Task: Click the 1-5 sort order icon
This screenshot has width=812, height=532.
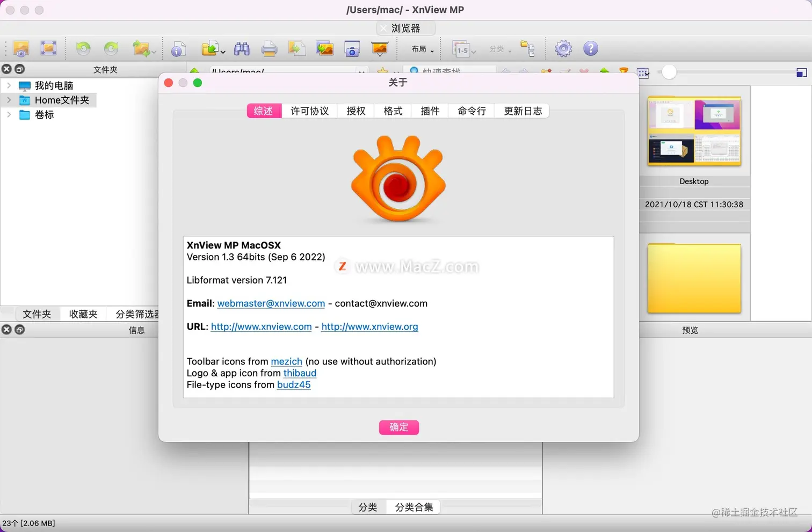Action: [x=461, y=49]
